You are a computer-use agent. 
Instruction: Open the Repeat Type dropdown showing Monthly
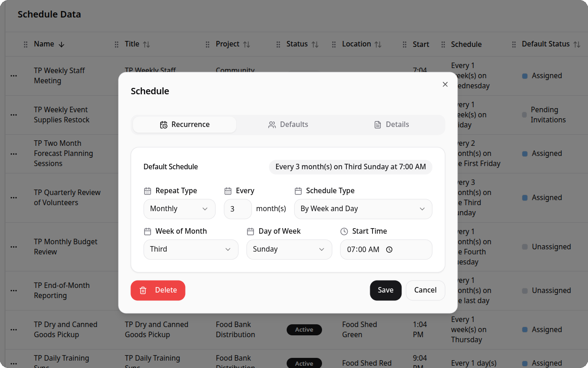[x=179, y=208]
